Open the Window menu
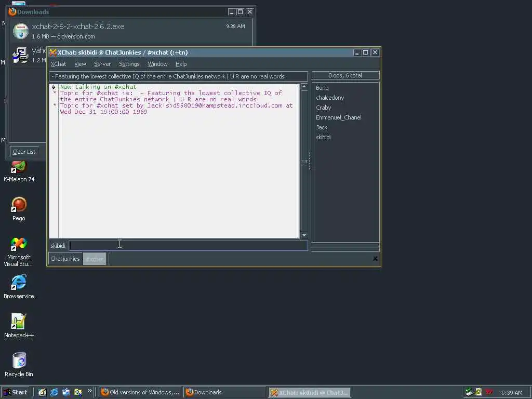This screenshot has height=399, width=532. coord(157,64)
